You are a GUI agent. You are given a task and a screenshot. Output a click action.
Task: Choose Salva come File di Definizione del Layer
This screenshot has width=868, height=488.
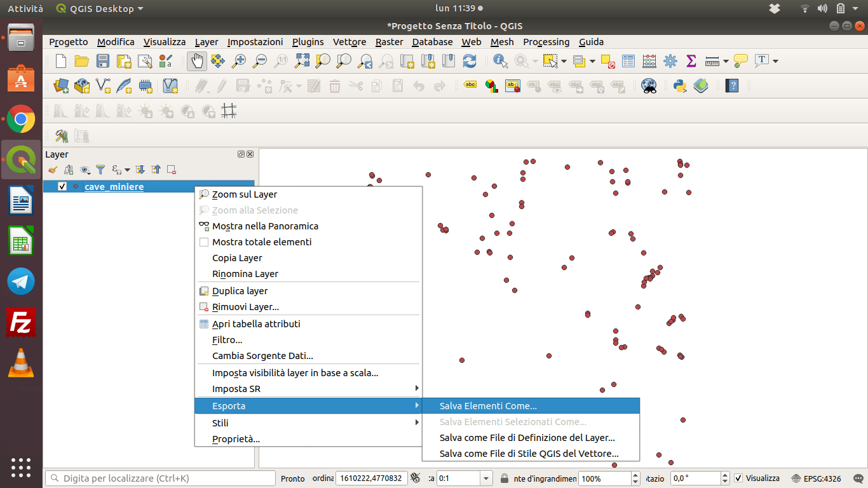click(531, 437)
